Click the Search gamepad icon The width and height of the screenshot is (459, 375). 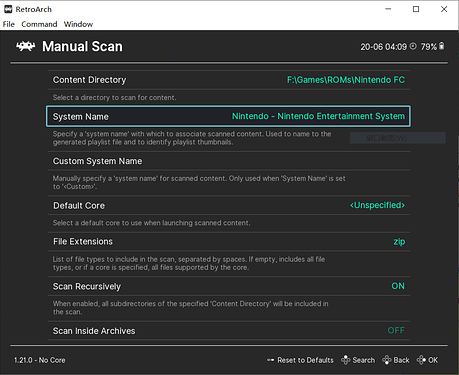[x=346, y=360]
